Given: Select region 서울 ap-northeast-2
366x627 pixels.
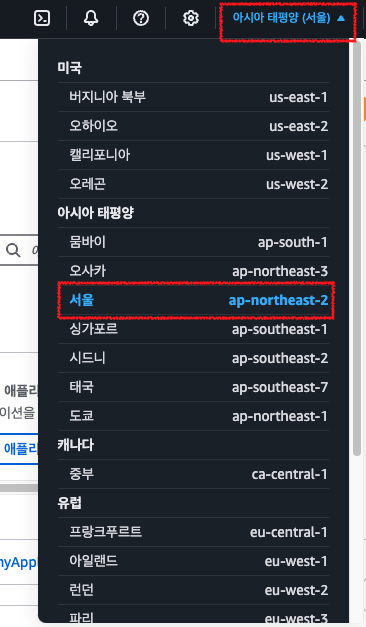Looking at the screenshot, I should pyautogui.click(x=193, y=300).
